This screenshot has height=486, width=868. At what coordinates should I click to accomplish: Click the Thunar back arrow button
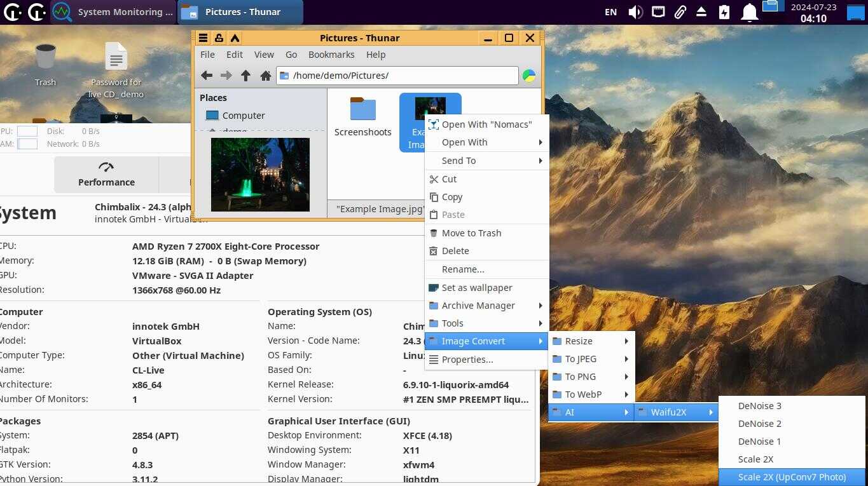coord(207,76)
